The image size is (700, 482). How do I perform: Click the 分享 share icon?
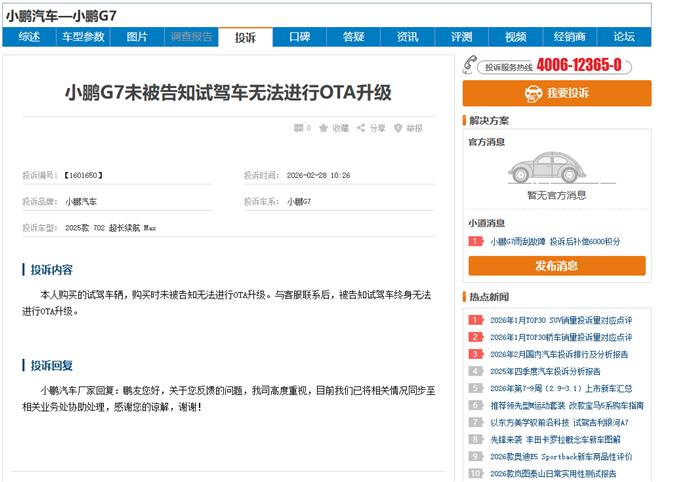pyautogui.click(x=362, y=128)
